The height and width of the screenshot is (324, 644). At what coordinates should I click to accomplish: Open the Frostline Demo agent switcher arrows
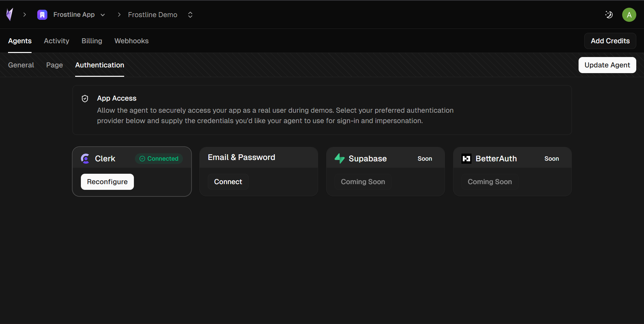pos(190,15)
